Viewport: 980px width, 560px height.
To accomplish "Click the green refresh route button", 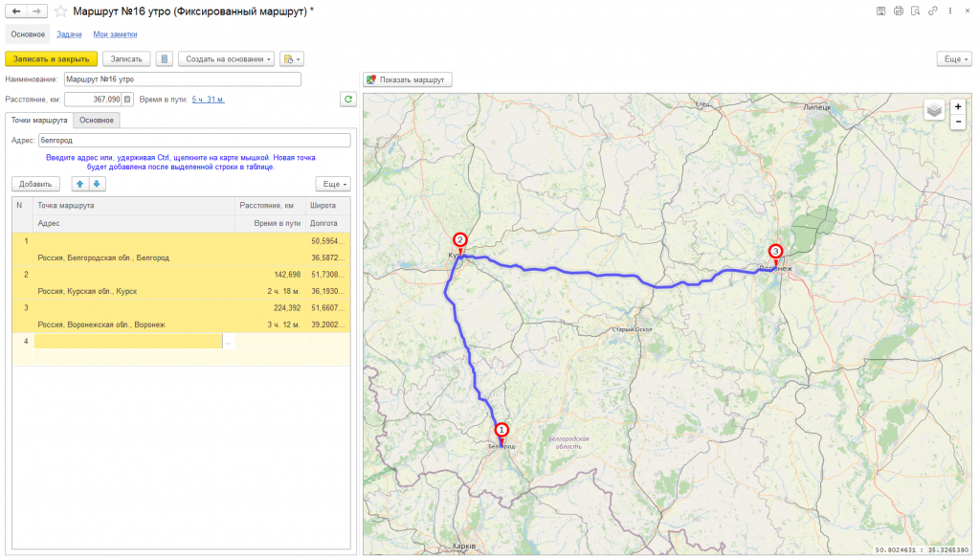I will (348, 99).
